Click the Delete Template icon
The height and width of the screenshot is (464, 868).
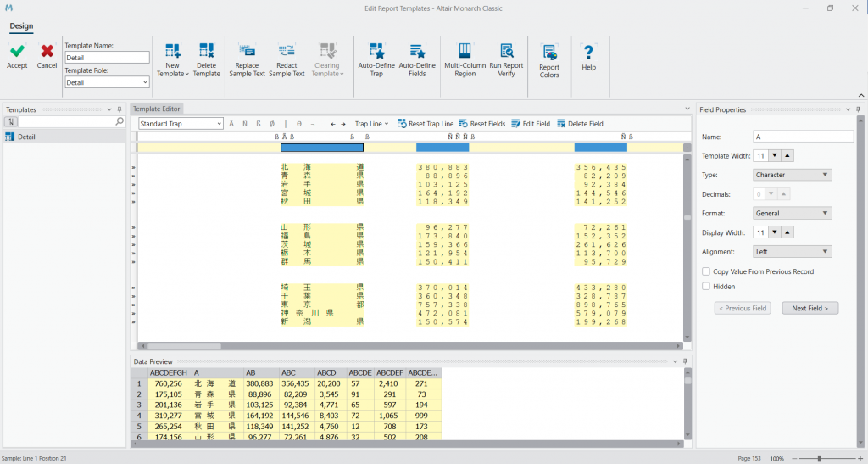(x=207, y=51)
